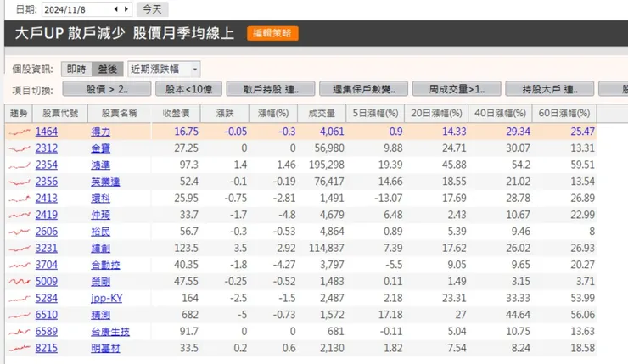
Task: Open the trend sparkline for stock 2419
Action: (x=20, y=215)
